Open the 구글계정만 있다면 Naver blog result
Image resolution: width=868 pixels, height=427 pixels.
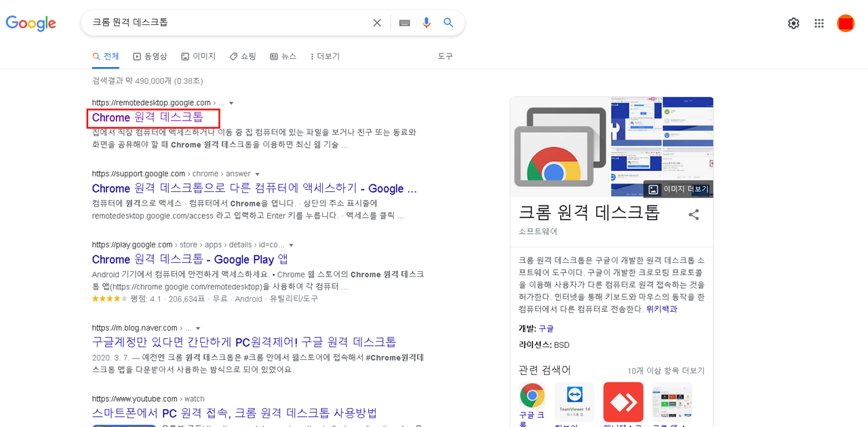coord(244,342)
